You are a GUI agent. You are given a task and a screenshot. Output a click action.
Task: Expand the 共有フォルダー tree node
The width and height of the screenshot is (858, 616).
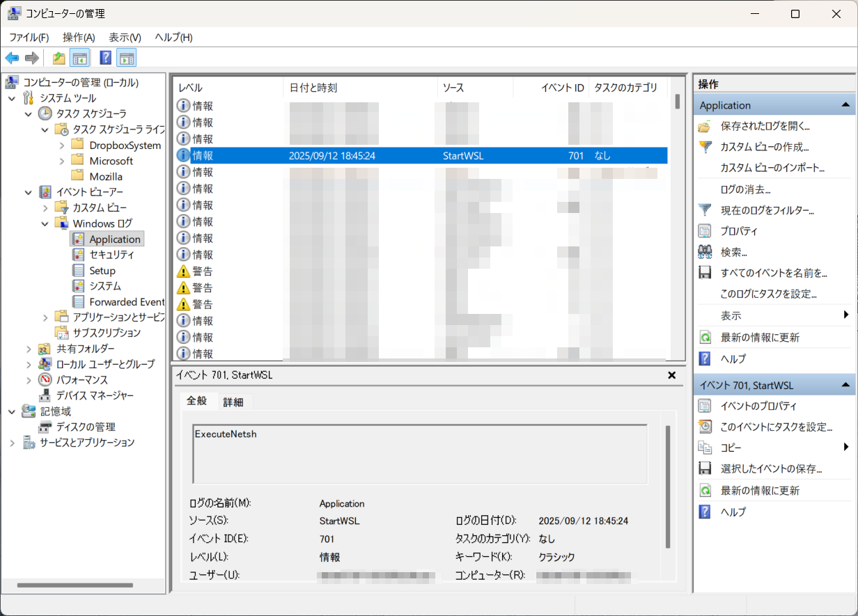(x=29, y=349)
